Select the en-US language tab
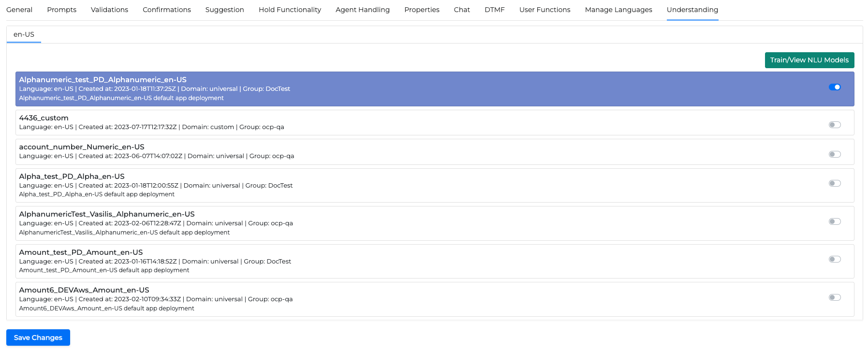868x352 pixels. coord(24,34)
